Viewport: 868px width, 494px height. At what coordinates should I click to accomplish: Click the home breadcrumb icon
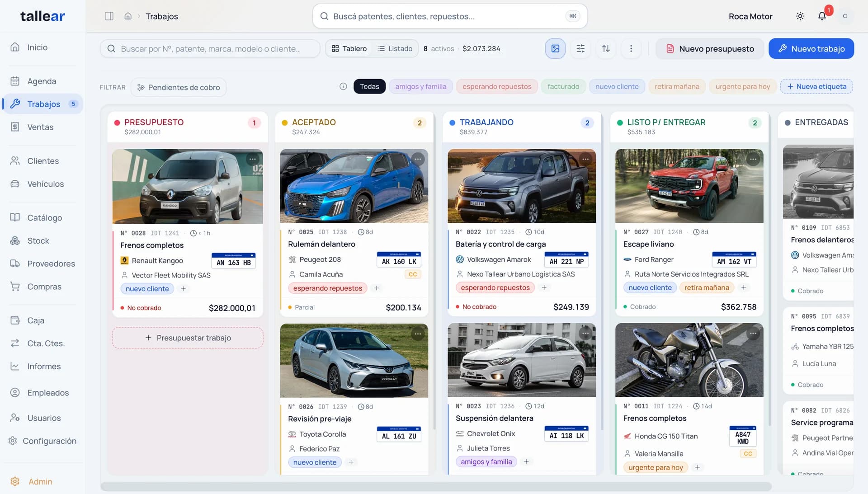(x=128, y=16)
